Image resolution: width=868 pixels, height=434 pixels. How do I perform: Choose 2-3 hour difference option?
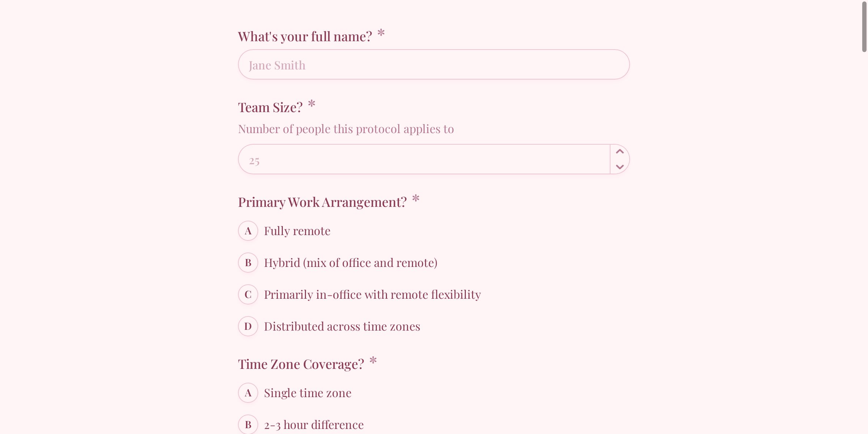(314, 425)
